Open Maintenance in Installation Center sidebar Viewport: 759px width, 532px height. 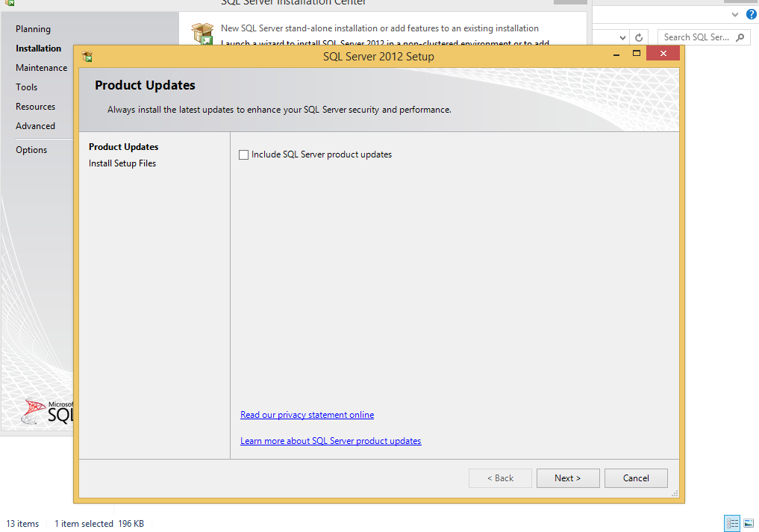click(x=41, y=68)
